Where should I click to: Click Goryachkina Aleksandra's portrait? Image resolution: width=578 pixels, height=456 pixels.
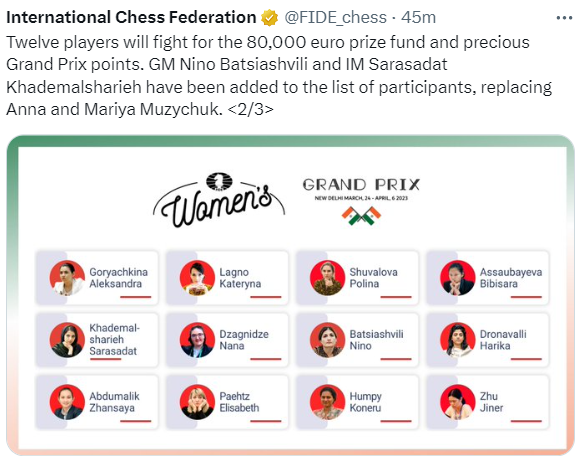[67, 278]
